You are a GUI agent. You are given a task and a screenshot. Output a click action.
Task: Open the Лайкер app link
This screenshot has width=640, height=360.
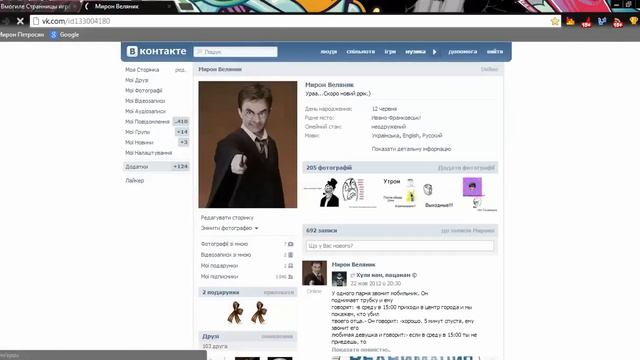click(x=135, y=180)
